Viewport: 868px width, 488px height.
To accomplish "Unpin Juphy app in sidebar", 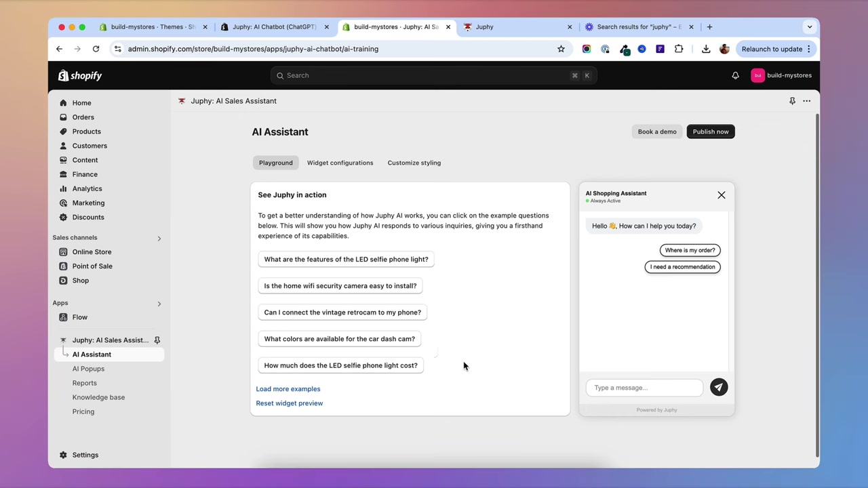I will tap(157, 340).
